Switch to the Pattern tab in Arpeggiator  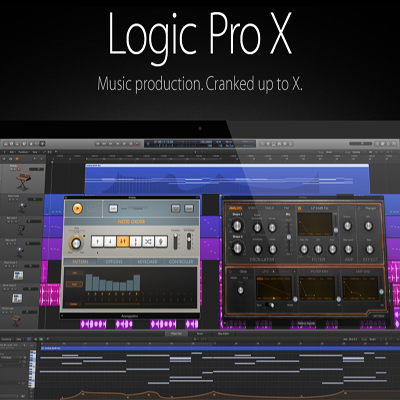pyautogui.click(x=80, y=262)
